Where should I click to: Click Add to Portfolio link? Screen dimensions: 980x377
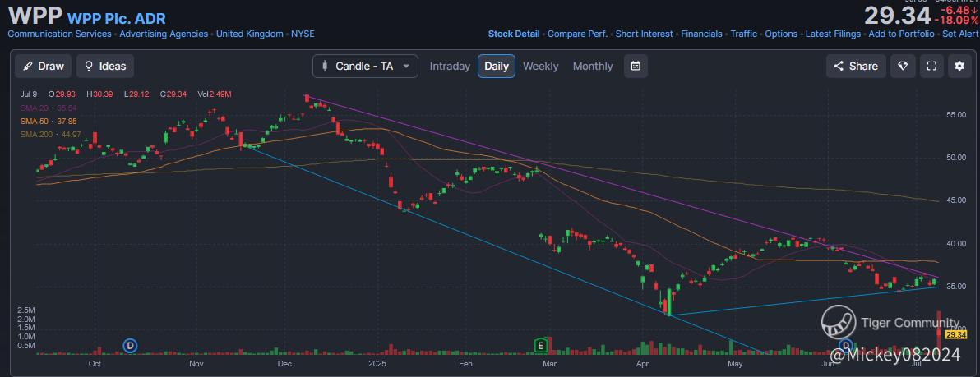click(901, 34)
